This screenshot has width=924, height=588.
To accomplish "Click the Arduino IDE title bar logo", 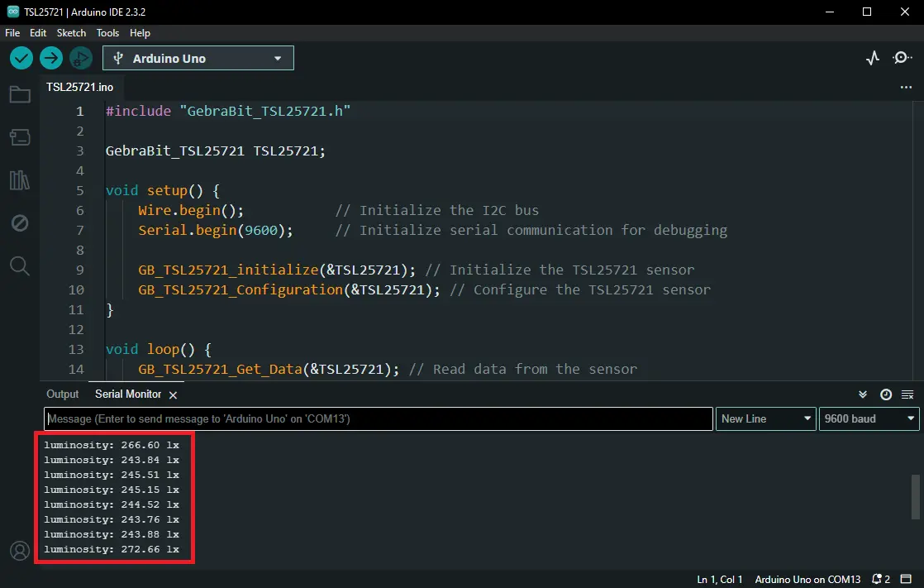I will click(13, 12).
